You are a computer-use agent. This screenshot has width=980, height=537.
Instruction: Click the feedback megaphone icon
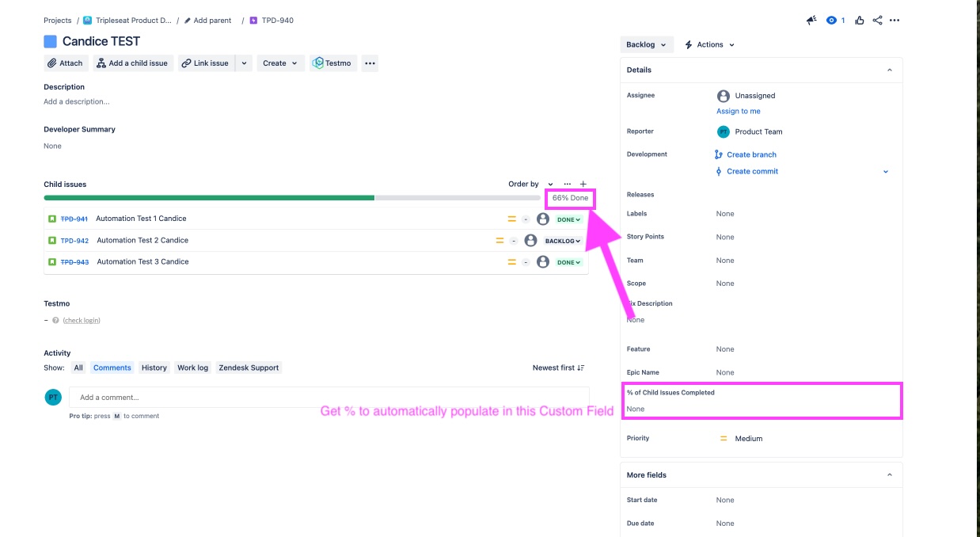point(811,21)
